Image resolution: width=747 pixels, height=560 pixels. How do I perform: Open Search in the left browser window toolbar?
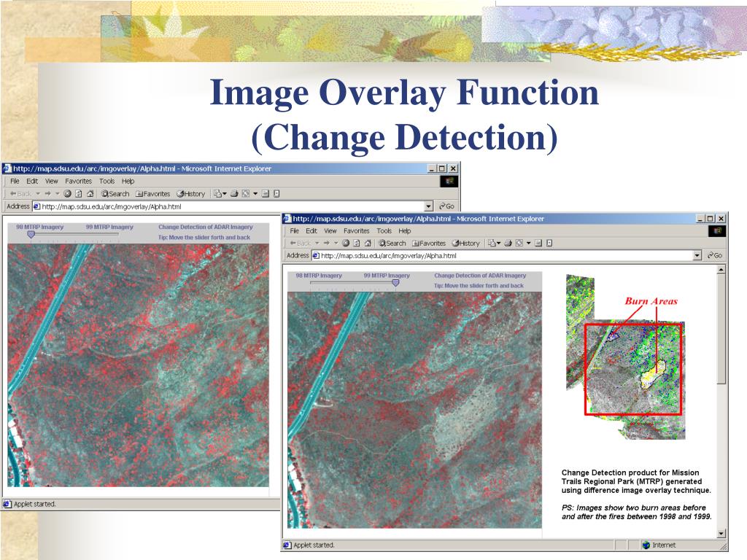(115, 194)
